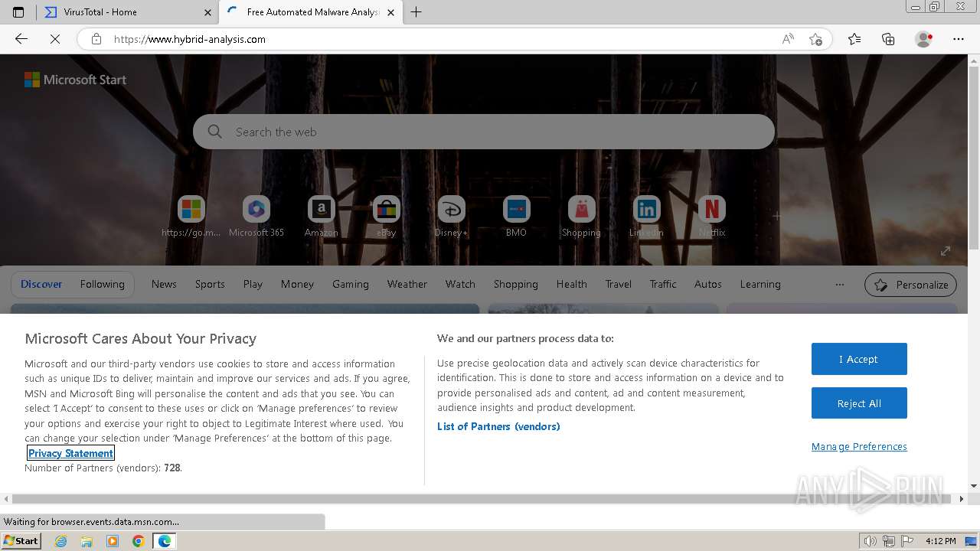980x551 pixels.
Task: Open the Sports category
Action: point(210,284)
